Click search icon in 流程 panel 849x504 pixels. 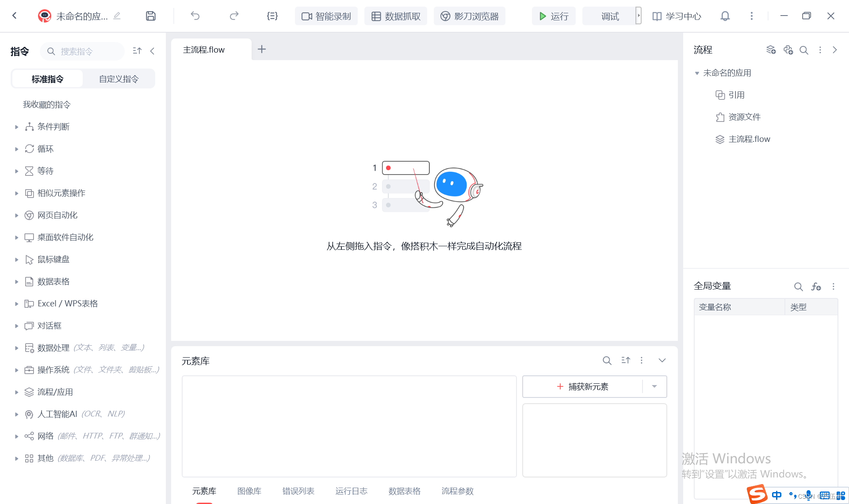(804, 50)
